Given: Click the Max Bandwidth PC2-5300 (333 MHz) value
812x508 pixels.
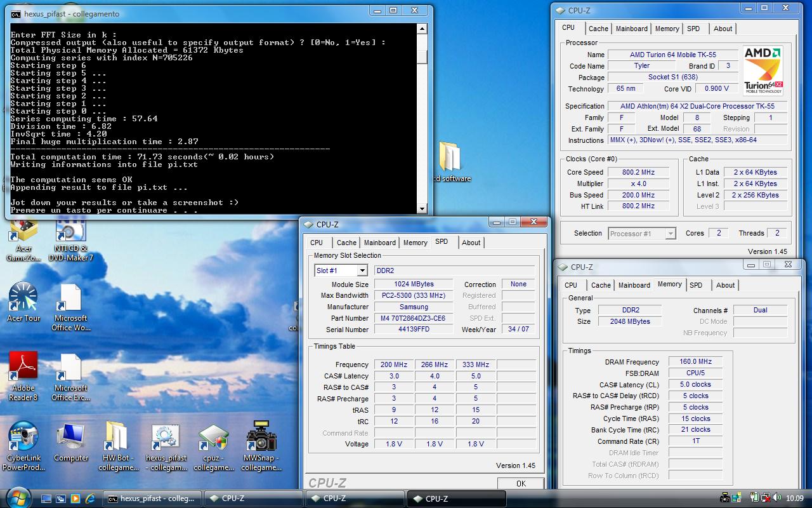Looking at the screenshot, I should click(414, 295).
